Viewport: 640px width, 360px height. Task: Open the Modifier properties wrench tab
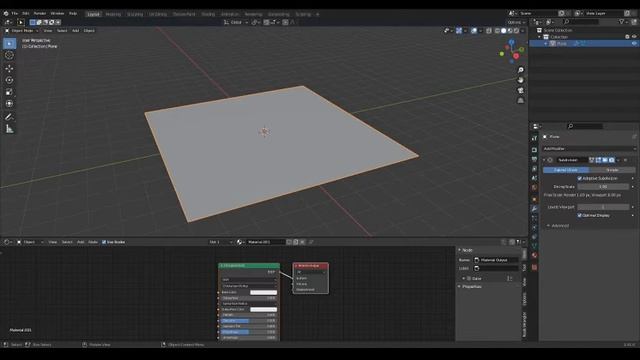534,209
